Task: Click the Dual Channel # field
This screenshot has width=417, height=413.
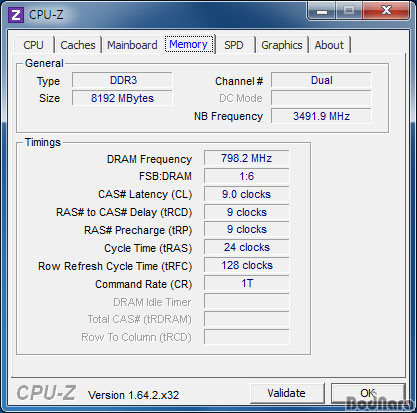Action: click(321, 80)
